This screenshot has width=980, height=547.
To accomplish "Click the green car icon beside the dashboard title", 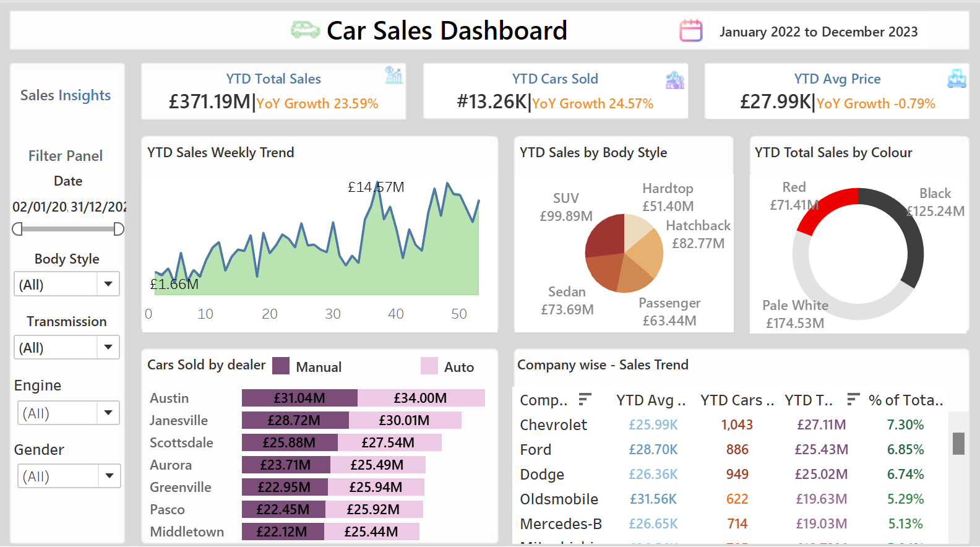I will pyautogui.click(x=305, y=30).
